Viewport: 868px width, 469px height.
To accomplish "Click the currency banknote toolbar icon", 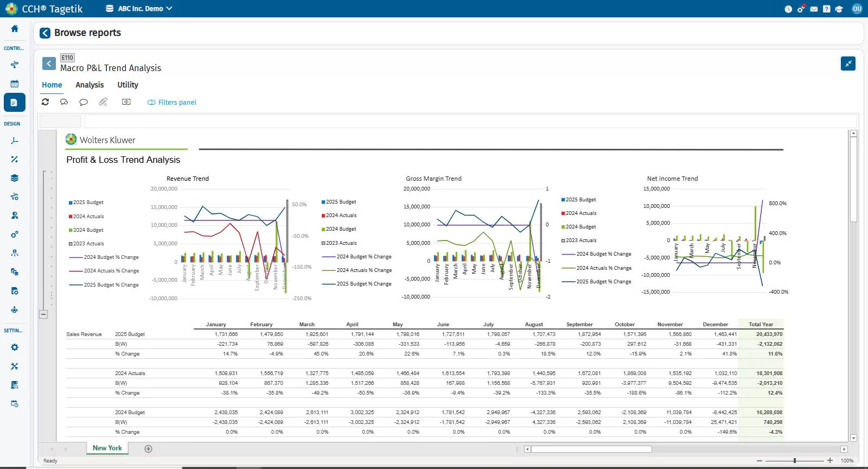I will tap(126, 102).
